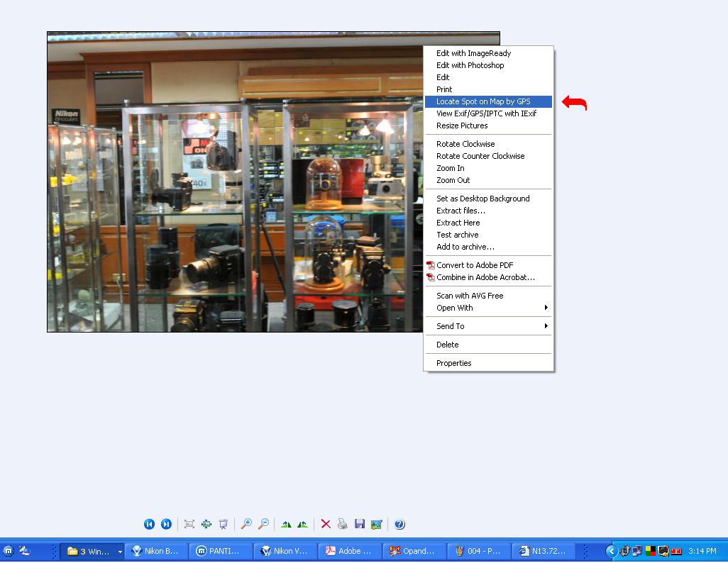The image size is (728, 563).
Task: Switch to the 'N13.72...' taskbar window
Action: (x=544, y=551)
